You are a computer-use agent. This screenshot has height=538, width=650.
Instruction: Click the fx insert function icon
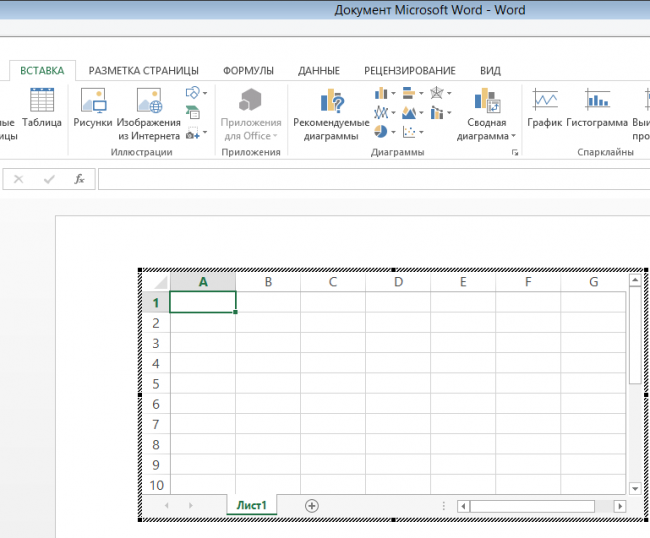(x=79, y=180)
